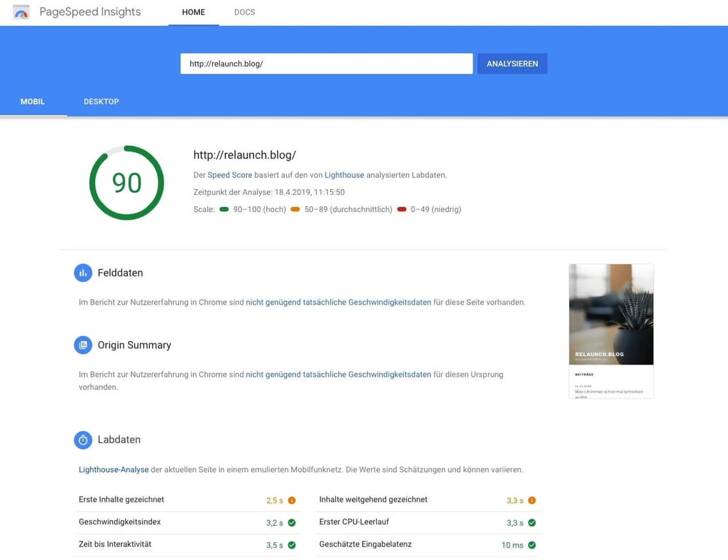Open the 'Speed Score' link
The height and width of the screenshot is (560, 728).
tap(229, 174)
